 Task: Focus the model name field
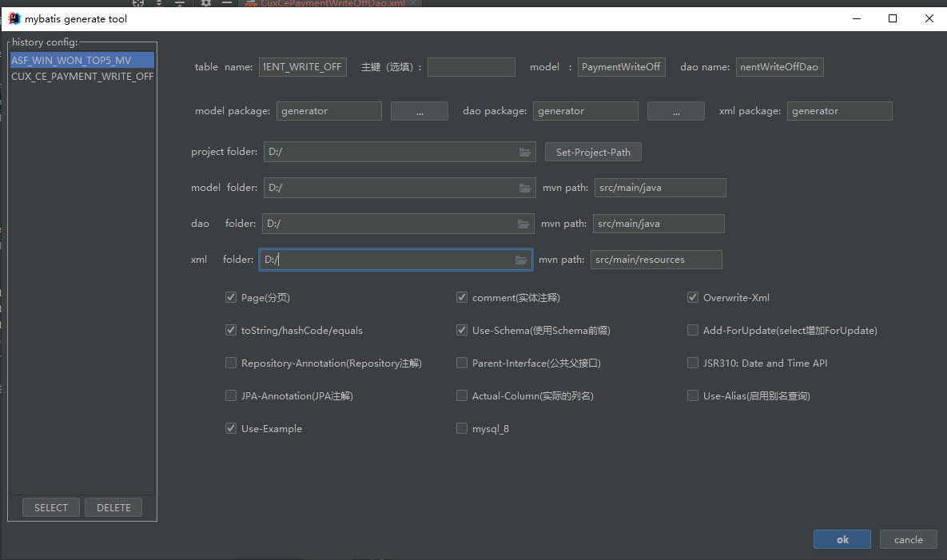click(622, 67)
